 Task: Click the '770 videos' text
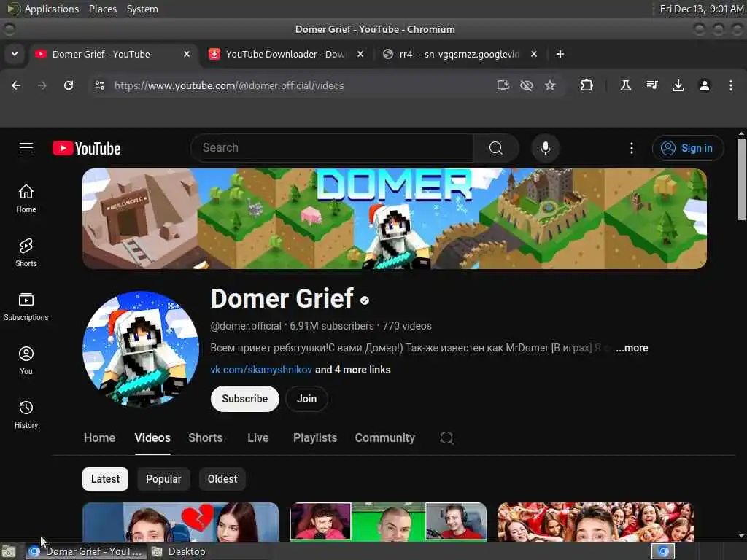[407, 326]
